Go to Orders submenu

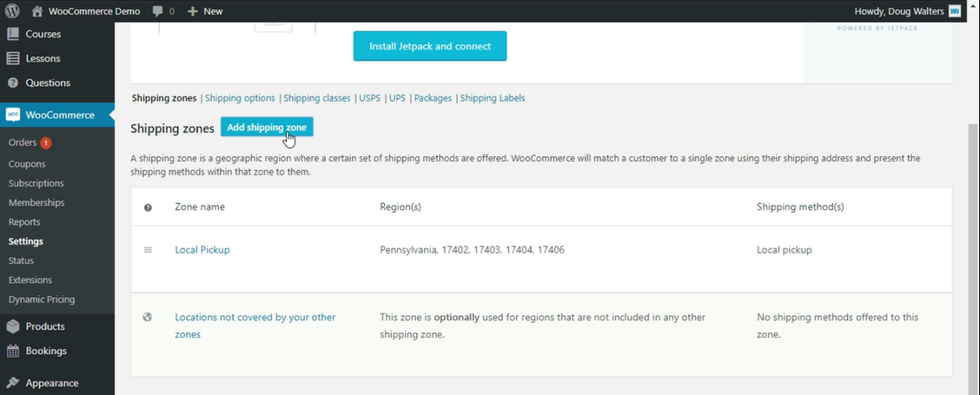(23, 142)
